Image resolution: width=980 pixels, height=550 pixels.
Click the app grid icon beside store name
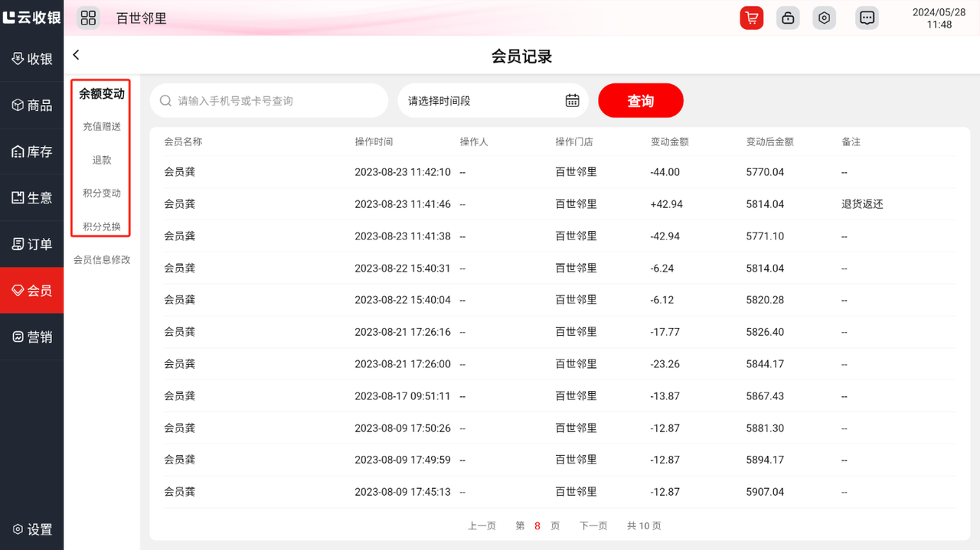point(88,18)
